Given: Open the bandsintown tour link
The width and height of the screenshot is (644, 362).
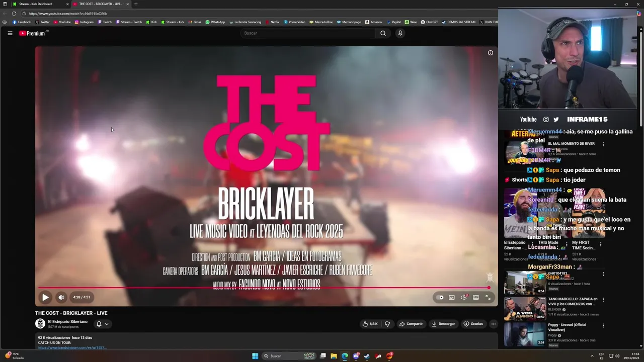Looking at the screenshot, I should [x=72, y=347].
